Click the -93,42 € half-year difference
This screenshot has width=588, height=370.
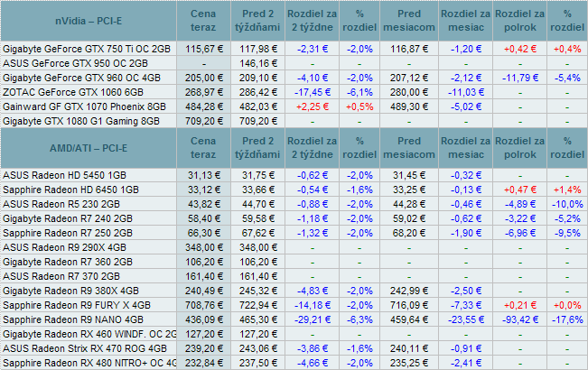(x=520, y=319)
